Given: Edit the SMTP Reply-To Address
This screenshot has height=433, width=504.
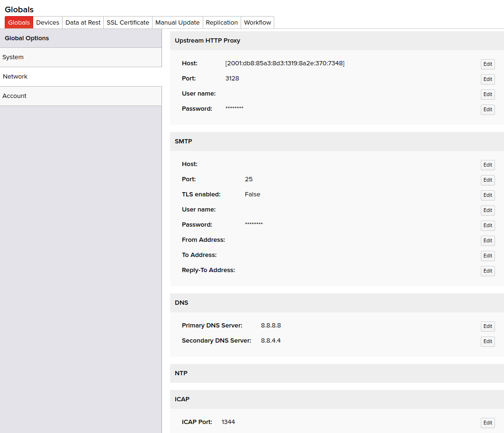Looking at the screenshot, I should click(487, 271).
